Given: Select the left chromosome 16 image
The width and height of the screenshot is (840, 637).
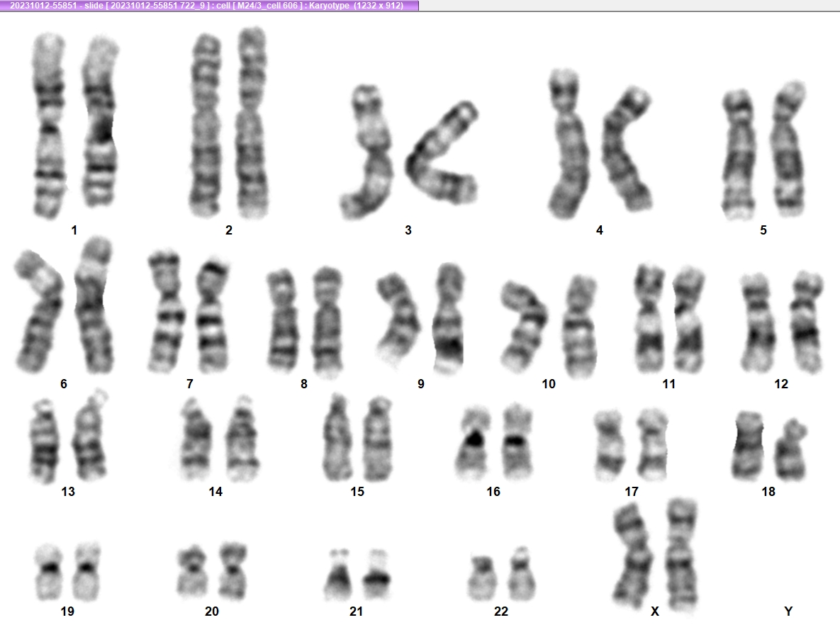Looking at the screenshot, I should pyautogui.click(x=473, y=444).
